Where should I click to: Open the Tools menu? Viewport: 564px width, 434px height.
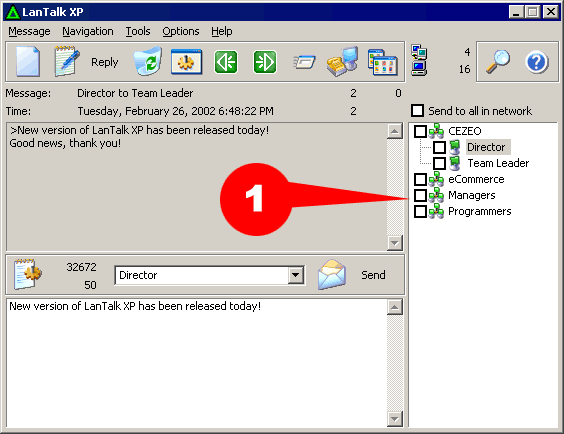(x=138, y=31)
